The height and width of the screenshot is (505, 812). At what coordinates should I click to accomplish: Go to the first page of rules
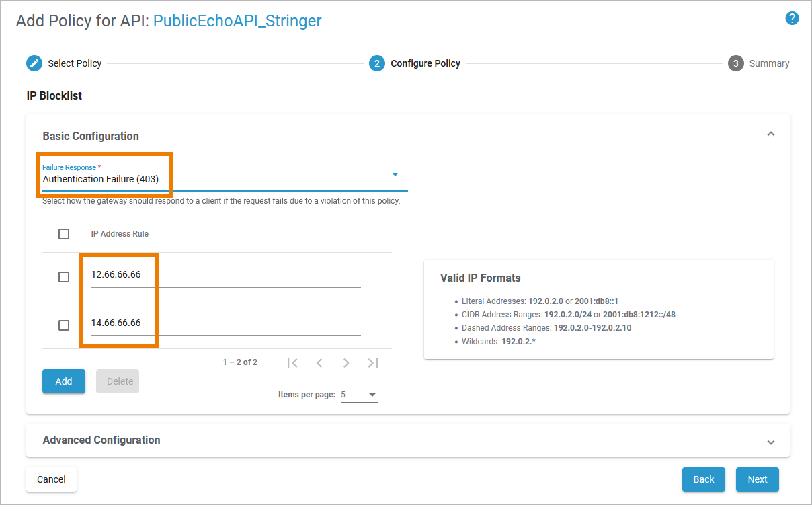(292, 363)
